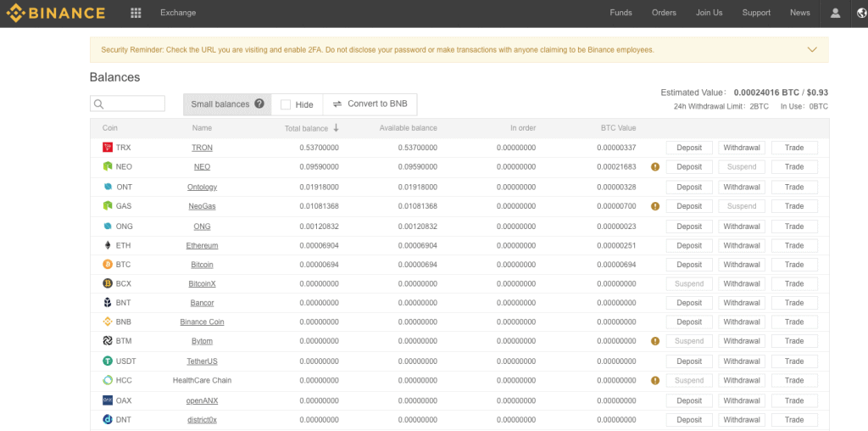Click the warning icon in HCC row
The height and width of the screenshot is (431, 868).
655,381
